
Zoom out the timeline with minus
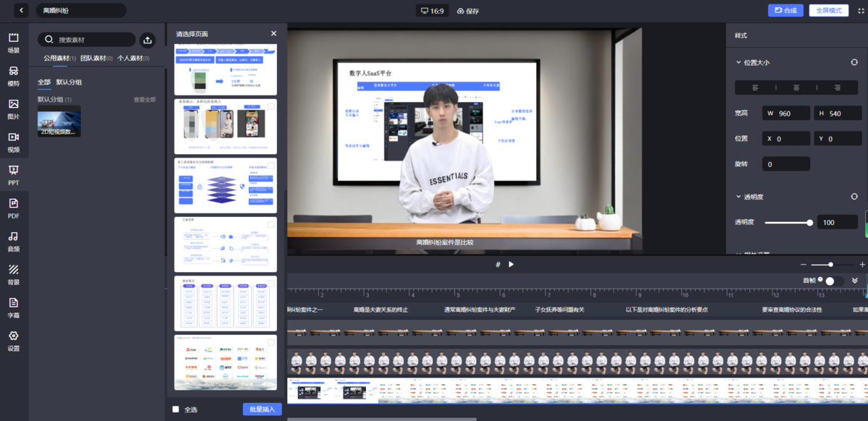tap(803, 264)
